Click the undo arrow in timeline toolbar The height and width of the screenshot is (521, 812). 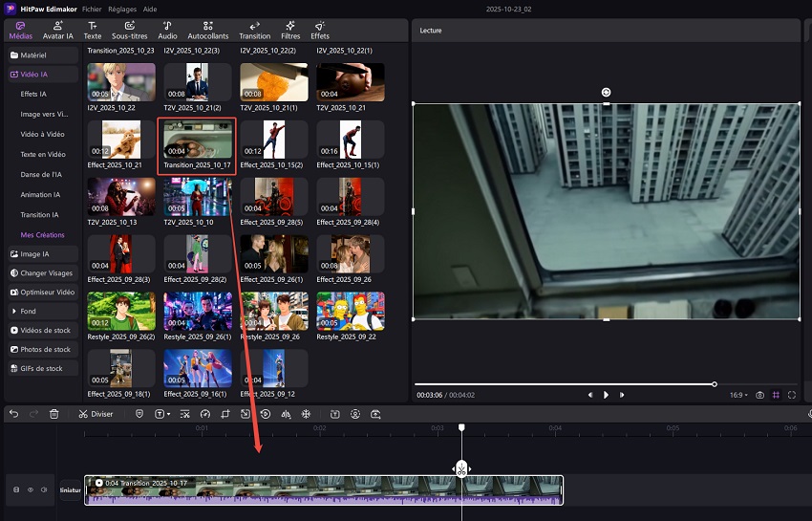point(13,414)
